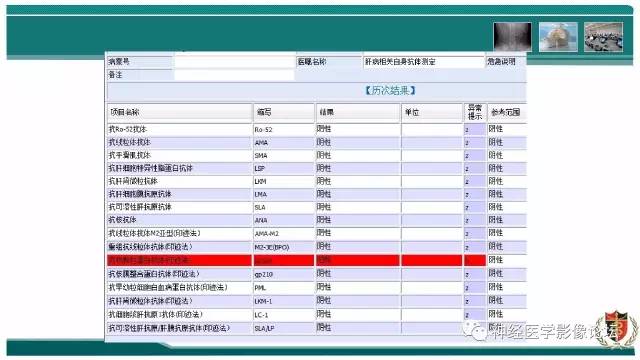Select the LC-1 code cell
Viewport: 640px width, 360px height.
click(x=284, y=315)
